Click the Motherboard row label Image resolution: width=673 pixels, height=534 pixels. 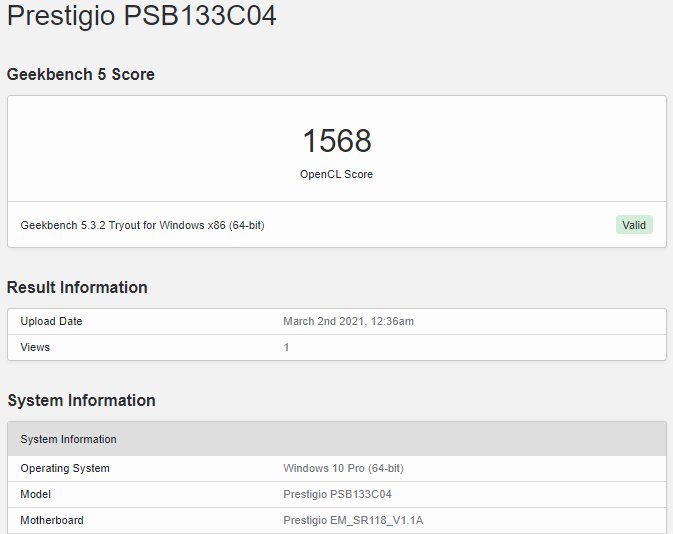click(x=52, y=520)
